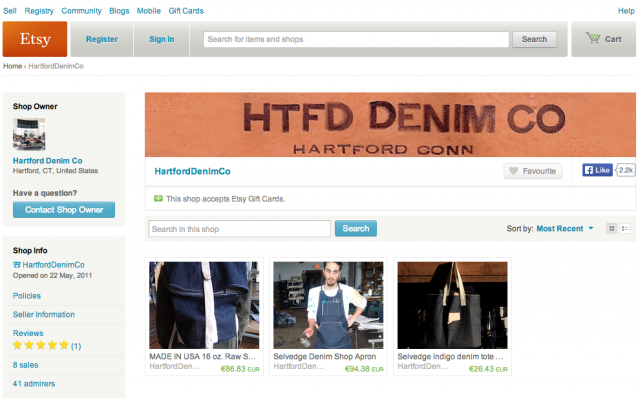
Task: Open the shopping cart icon
Action: pos(593,38)
